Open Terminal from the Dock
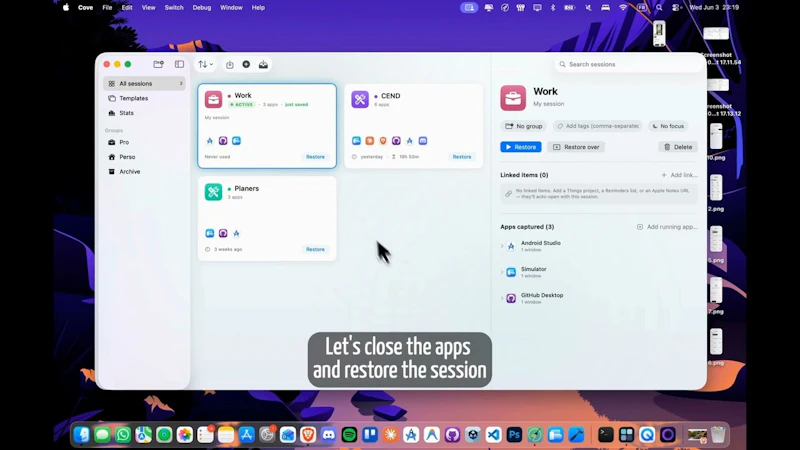This screenshot has width=800, height=450. 606,435
